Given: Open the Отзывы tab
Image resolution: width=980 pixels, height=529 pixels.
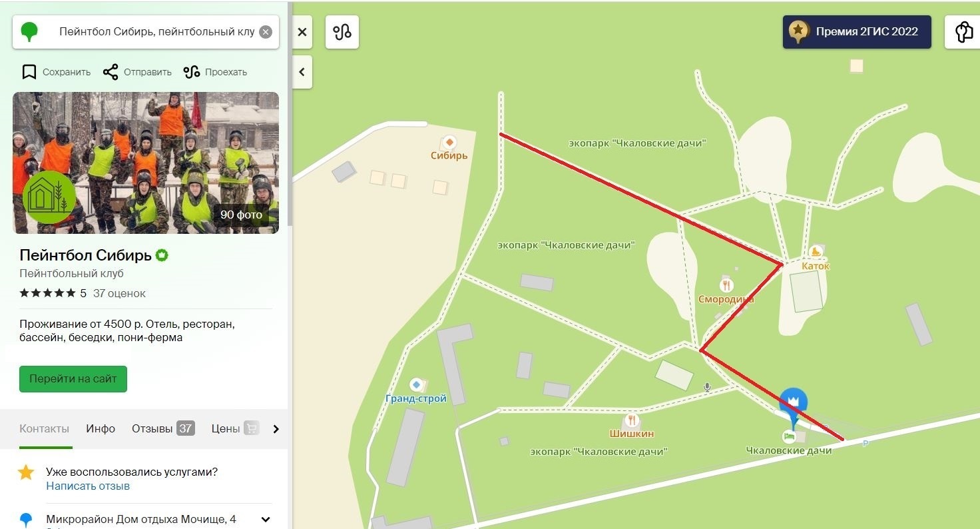Looking at the screenshot, I should click(163, 428).
